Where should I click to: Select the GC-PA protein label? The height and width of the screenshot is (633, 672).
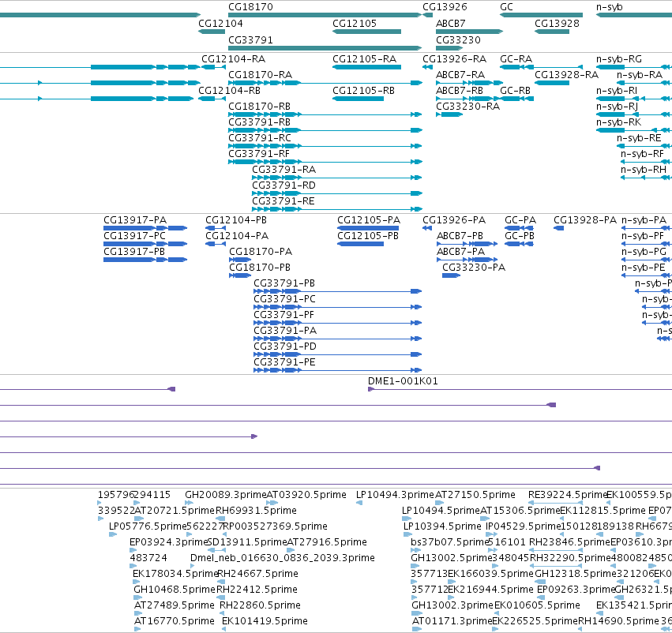pyautogui.click(x=520, y=219)
